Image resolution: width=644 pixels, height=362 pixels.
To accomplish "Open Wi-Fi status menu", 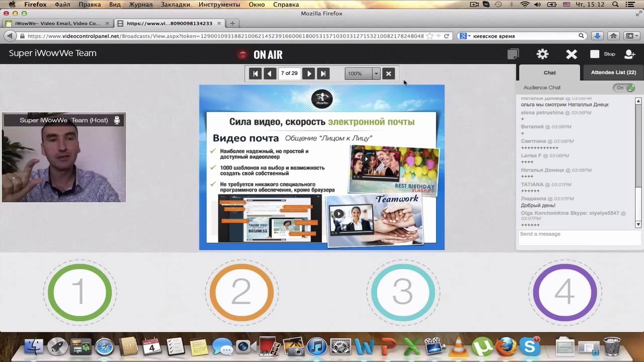I will pos(525,5).
